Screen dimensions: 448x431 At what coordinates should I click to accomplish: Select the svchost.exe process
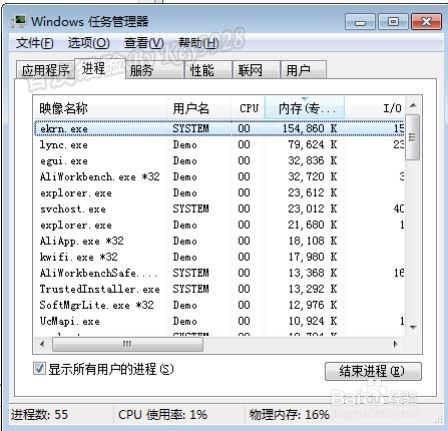[x=219, y=209]
